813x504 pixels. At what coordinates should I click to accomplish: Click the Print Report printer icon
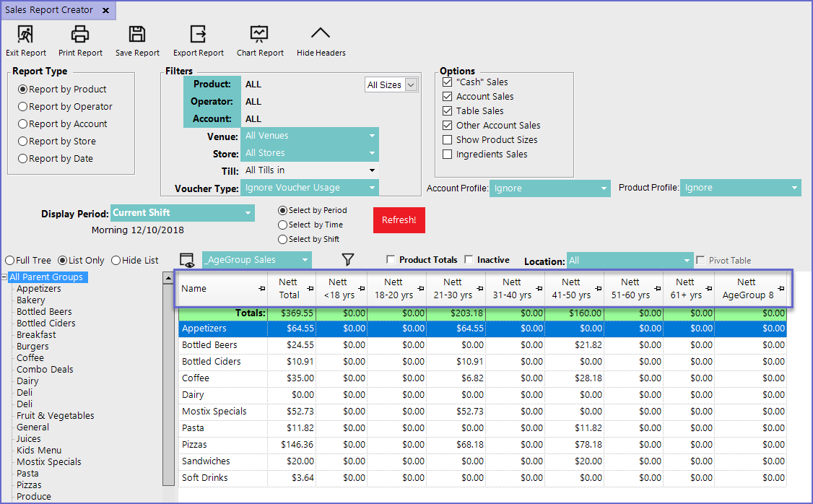80,34
